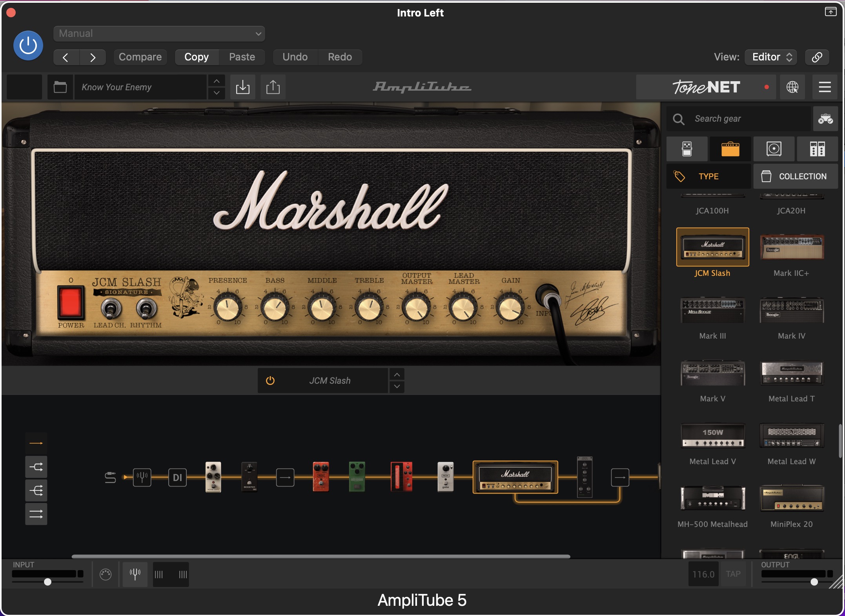This screenshot has height=616, width=845.
Task: Select the stomp pedals gear category
Action: point(687,149)
